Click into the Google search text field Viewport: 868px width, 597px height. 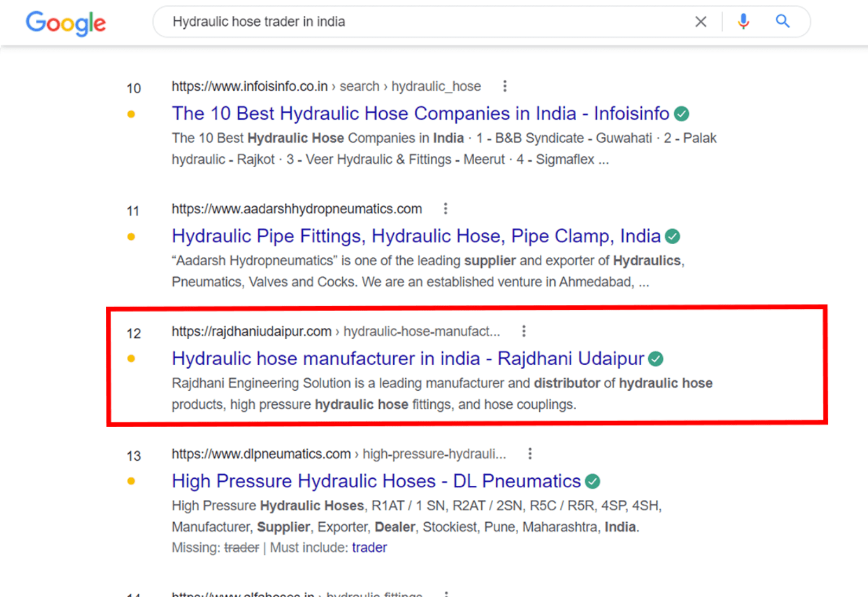423,22
